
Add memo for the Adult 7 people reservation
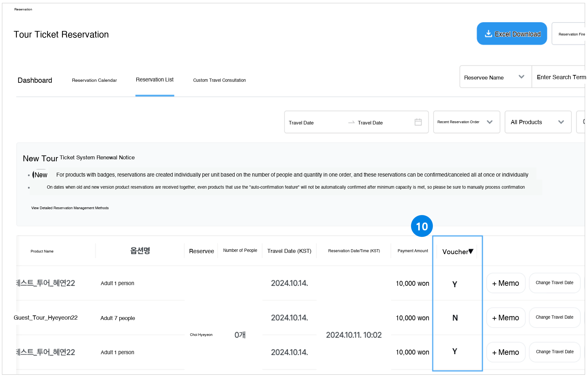click(506, 318)
